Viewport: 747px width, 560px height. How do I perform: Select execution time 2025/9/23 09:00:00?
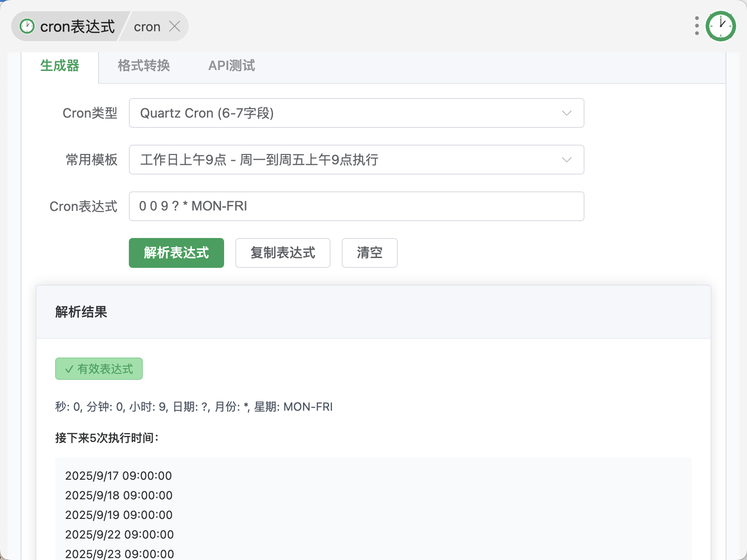(120, 554)
